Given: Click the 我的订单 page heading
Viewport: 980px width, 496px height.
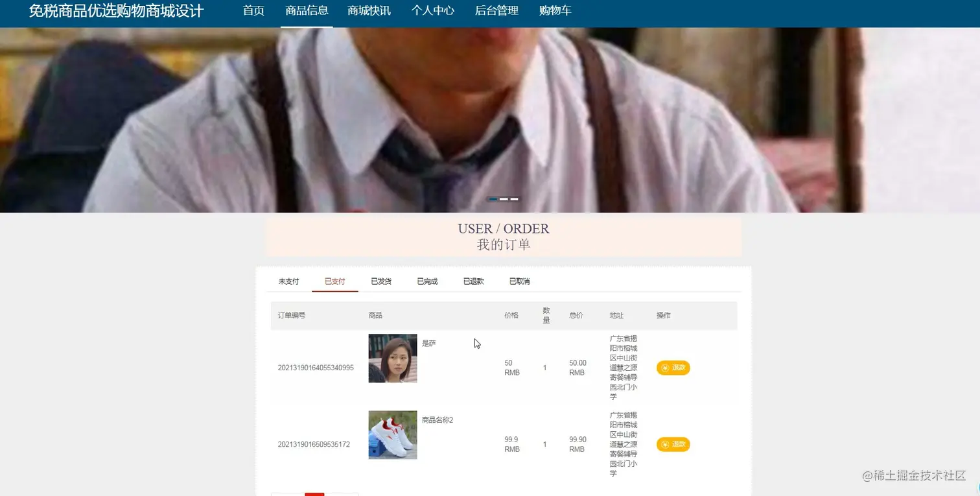Looking at the screenshot, I should [x=504, y=245].
